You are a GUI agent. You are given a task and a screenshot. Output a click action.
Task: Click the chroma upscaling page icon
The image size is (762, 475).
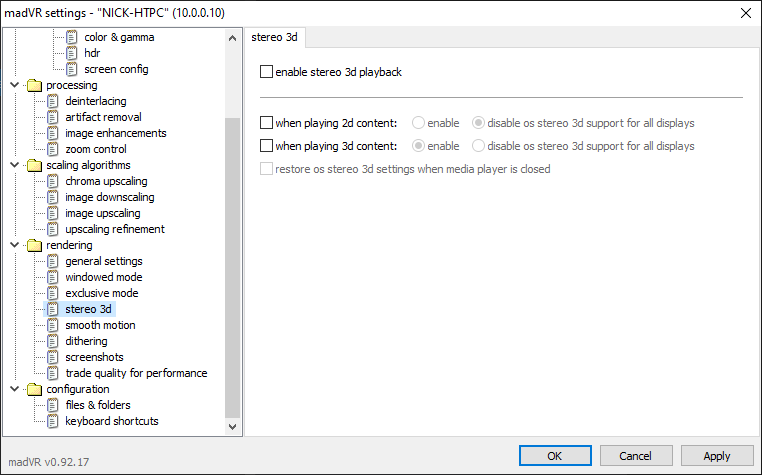53,181
